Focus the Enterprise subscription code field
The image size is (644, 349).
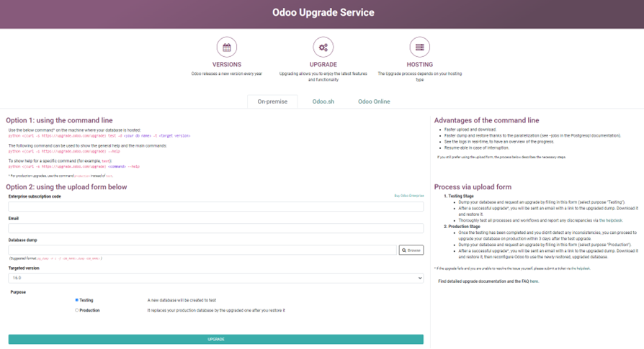[x=216, y=207]
